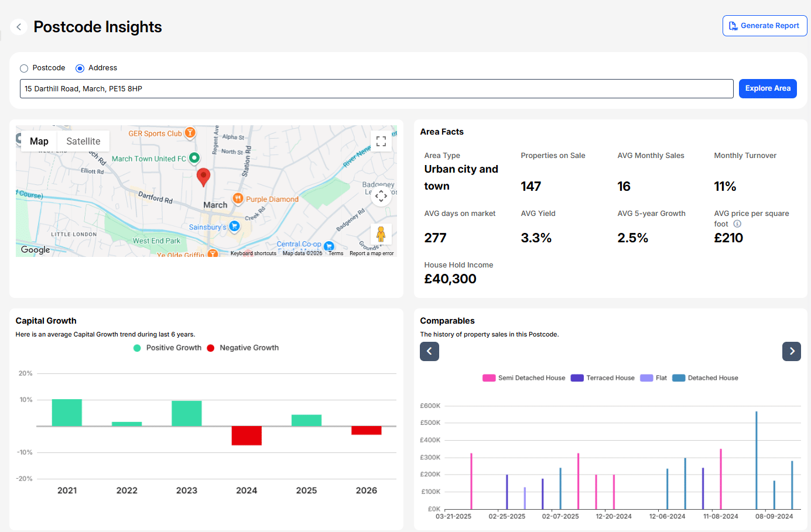811x532 pixels.
Task: Open the map Terms link
Action: (x=336, y=253)
